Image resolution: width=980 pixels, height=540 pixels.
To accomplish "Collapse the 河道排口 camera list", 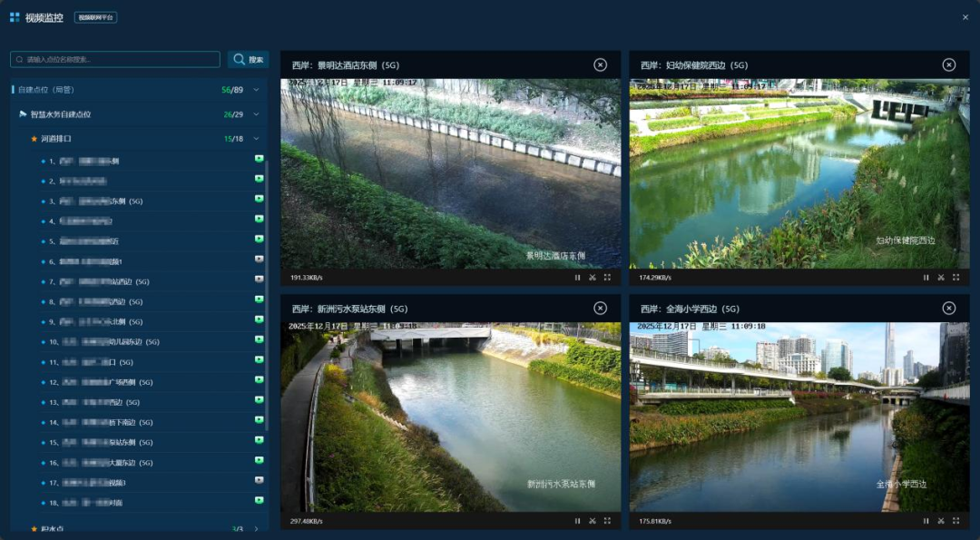I will pos(256,139).
